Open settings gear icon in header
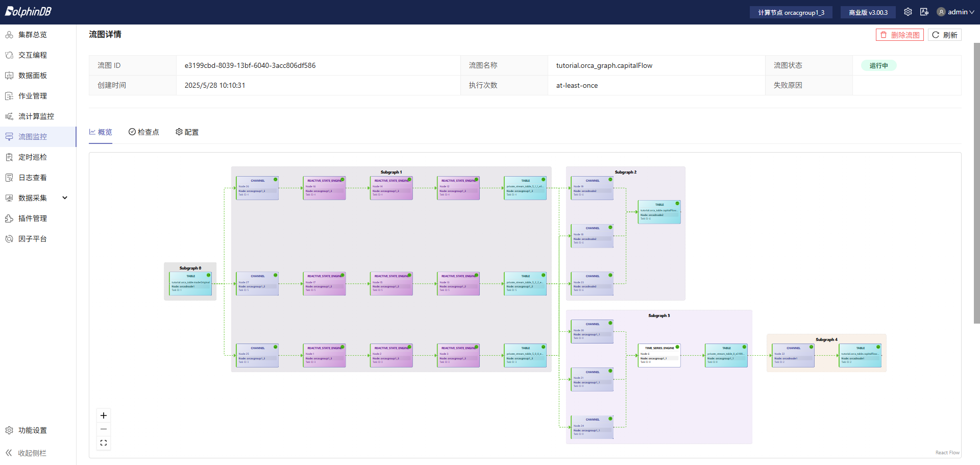 (908, 12)
